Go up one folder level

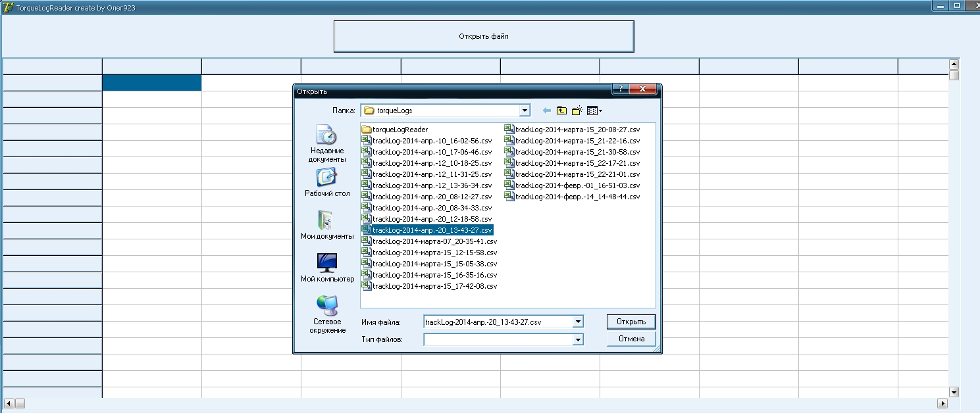[x=561, y=110]
